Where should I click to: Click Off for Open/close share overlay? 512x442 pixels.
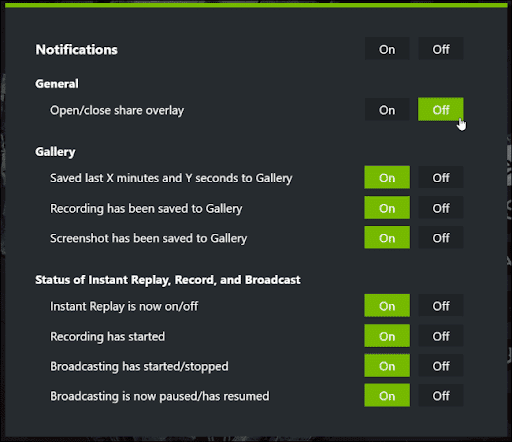441,109
